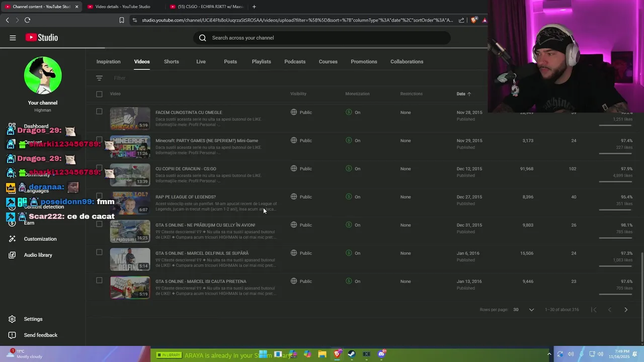Switch to the Playlists tab
The width and height of the screenshot is (644, 362).
pyautogui.click(x=261, y=62)
